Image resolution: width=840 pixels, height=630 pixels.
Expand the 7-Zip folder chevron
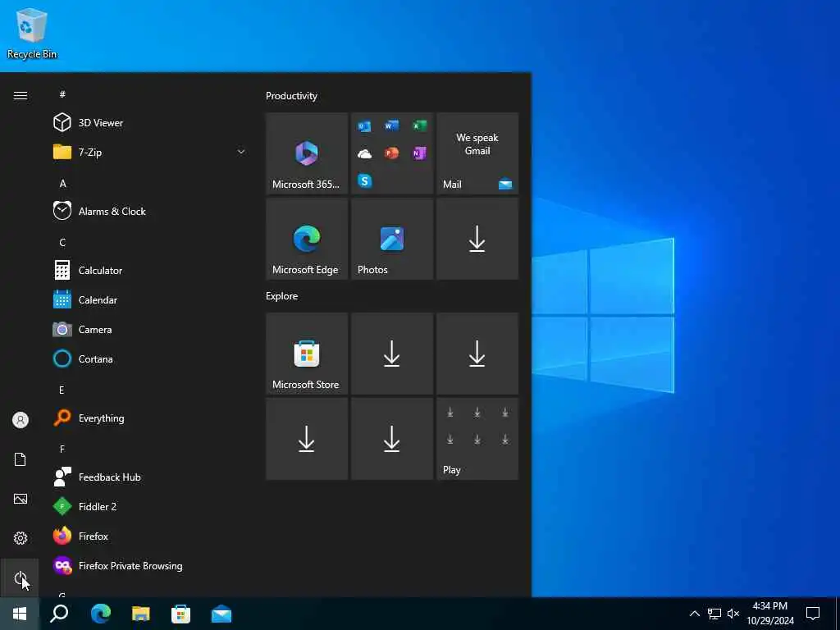241,152
